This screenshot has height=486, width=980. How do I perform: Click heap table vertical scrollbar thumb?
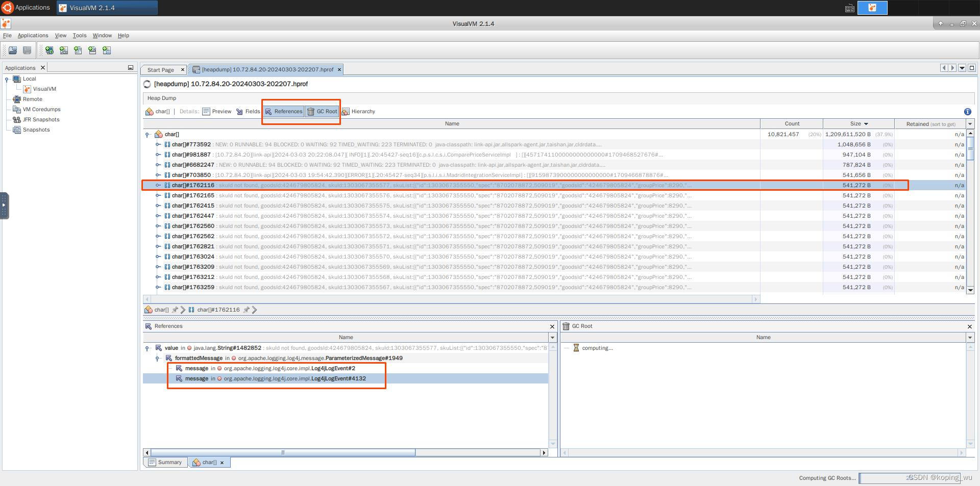(x=970, y=148)
